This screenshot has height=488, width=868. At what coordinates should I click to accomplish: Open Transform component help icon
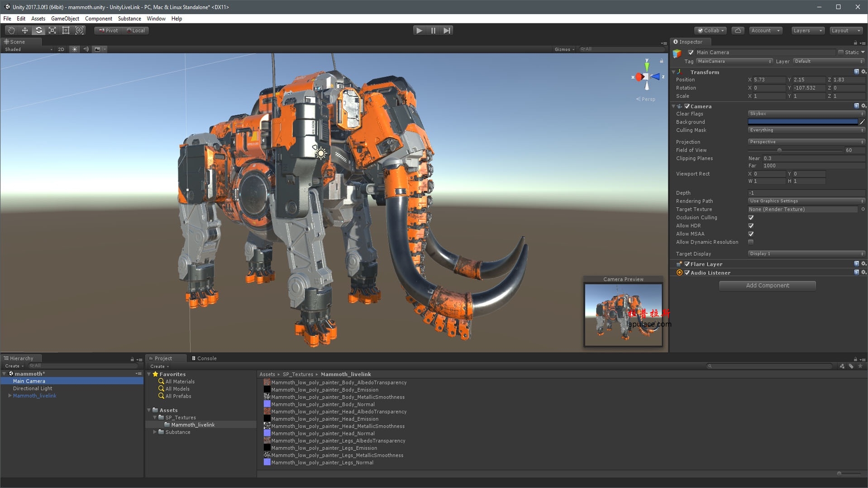click(856, 72)
